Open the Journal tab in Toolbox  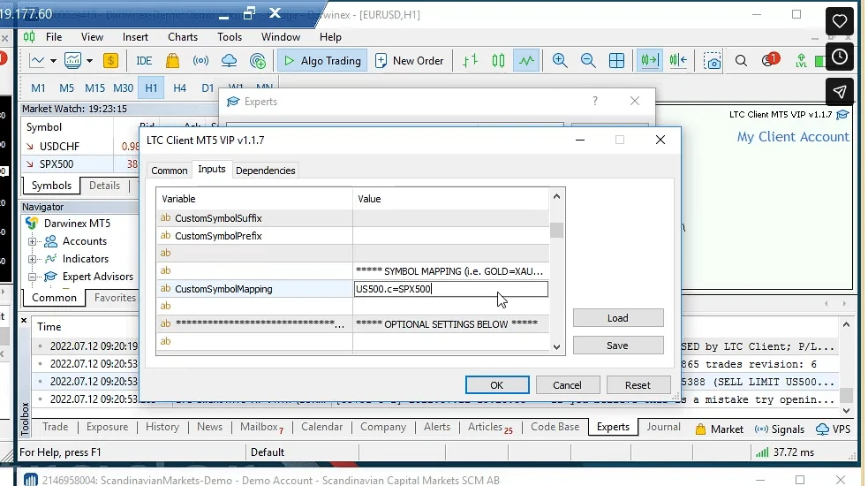click(663, 427)
